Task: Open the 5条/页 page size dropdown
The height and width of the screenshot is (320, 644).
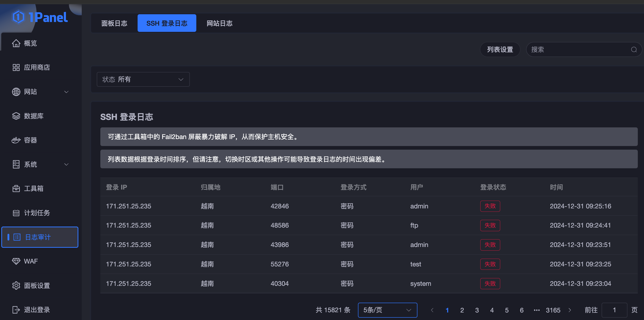Action: 387,310
